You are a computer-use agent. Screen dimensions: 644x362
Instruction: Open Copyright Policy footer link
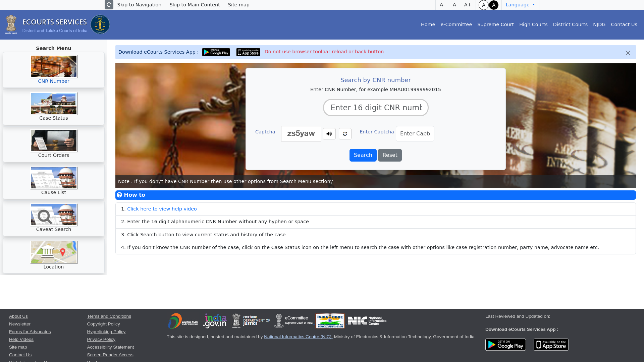point(103,324)
